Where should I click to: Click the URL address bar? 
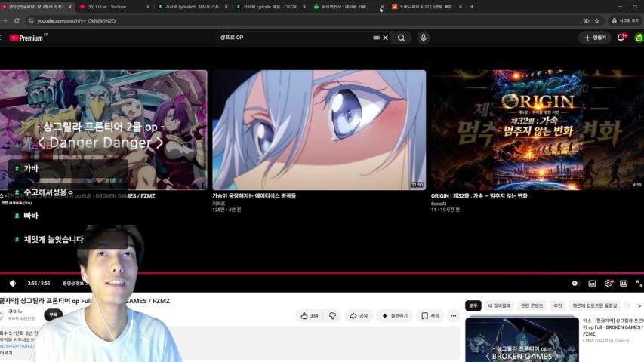coord(304,20)
